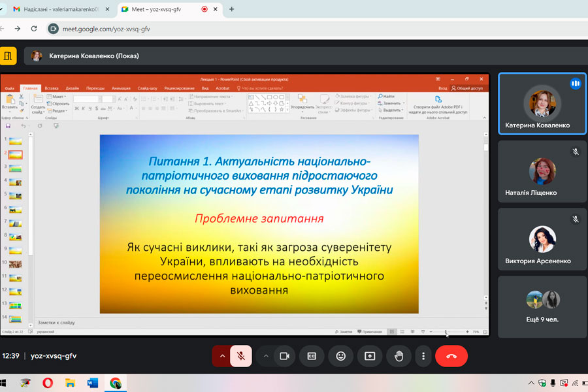Click Сбросить slide reset
The width and height of the screenshot is (588, 392).
coord(58,103)
